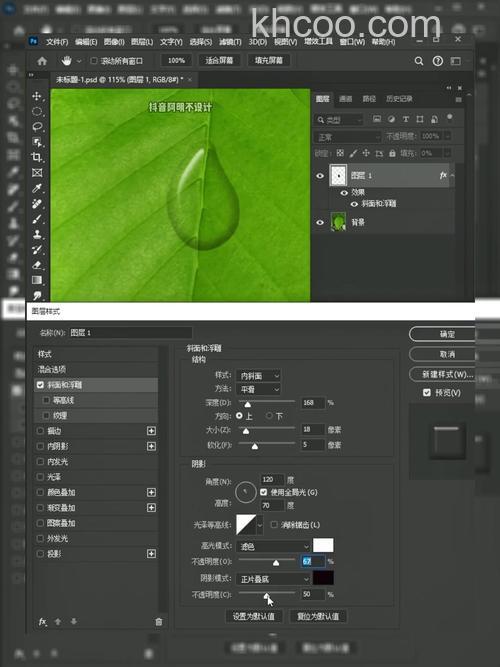Image resolution: width=500 pixels, height=667 pixels.
Task: Open the Filter menu
Action: [x=230, y=42]
